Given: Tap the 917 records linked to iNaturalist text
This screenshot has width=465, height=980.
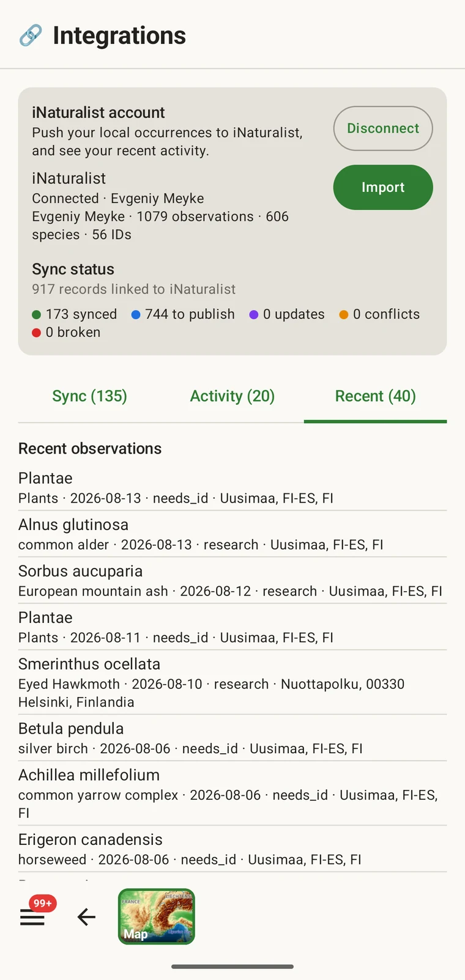Looking at the screenshot, I should coord(133,289).
